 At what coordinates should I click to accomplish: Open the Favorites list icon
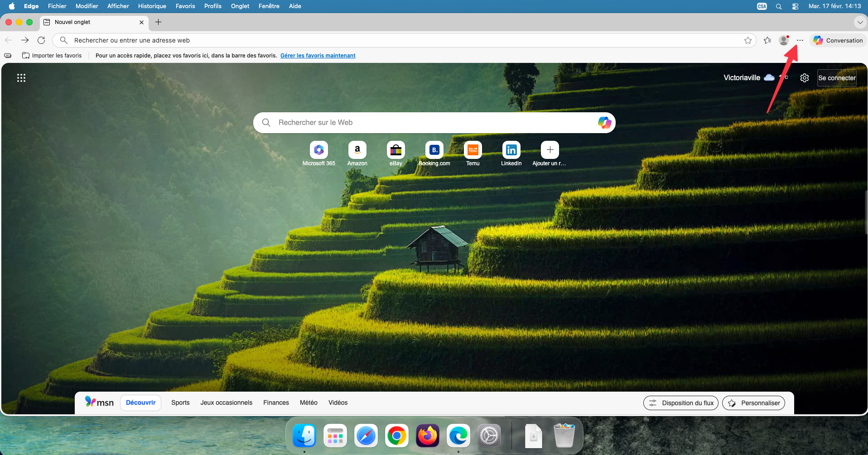pyautogui.click(x=767, y=40)
